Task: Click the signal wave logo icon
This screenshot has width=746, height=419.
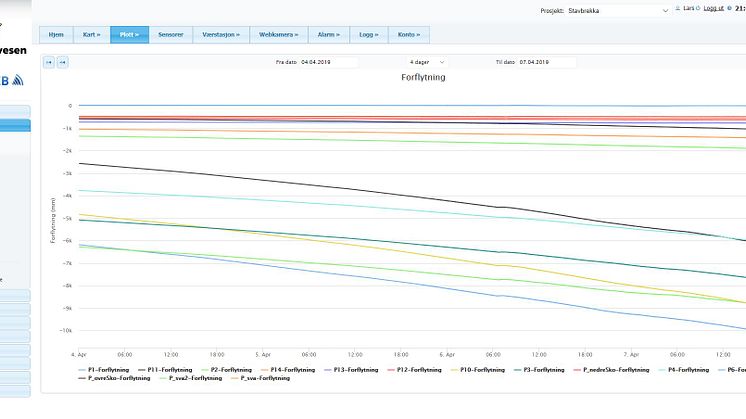Action: 18,80
